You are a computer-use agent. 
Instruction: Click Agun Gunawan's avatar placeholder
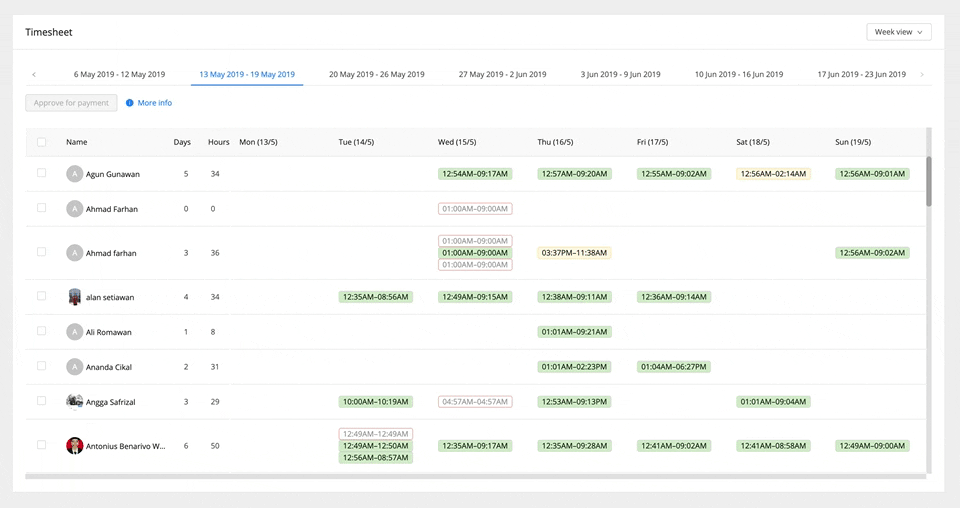click(x=74, y=174)
